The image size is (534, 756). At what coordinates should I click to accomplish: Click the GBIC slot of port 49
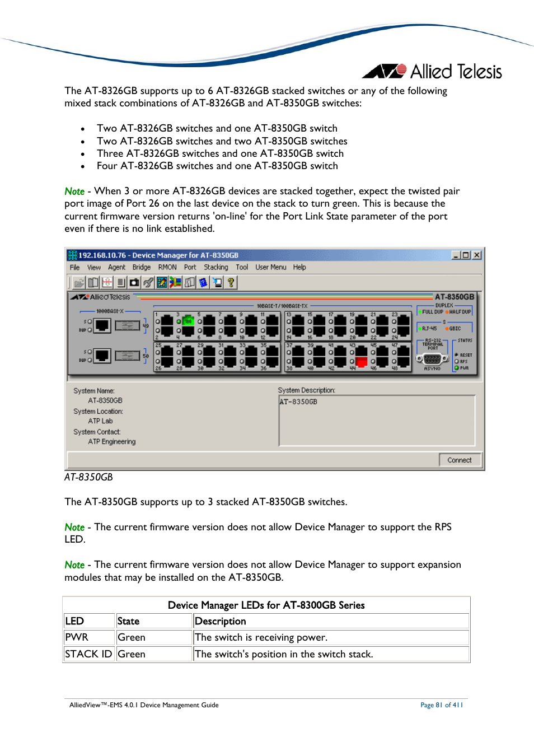[128, 325]
